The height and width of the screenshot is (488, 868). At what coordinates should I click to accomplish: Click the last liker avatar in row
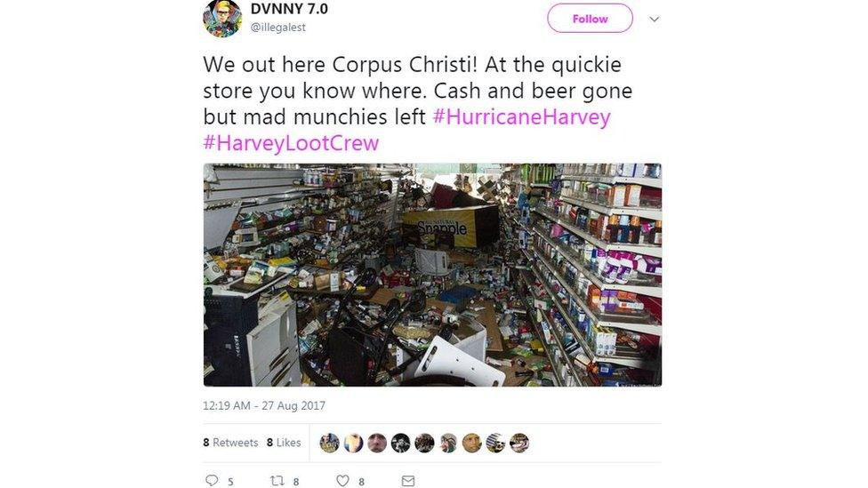(x=519, y=443)
